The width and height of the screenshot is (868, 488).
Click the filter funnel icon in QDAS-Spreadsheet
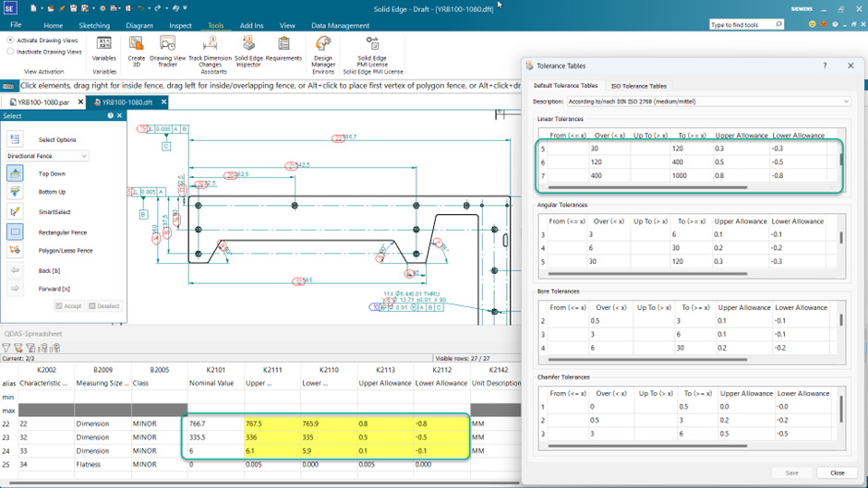6,348
